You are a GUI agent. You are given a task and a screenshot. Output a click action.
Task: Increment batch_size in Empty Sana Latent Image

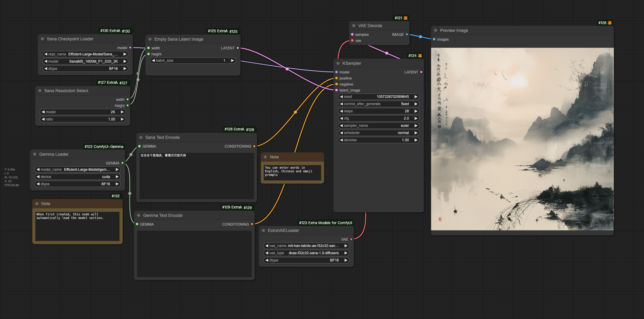pyautogui.click(x=232, y=61)
